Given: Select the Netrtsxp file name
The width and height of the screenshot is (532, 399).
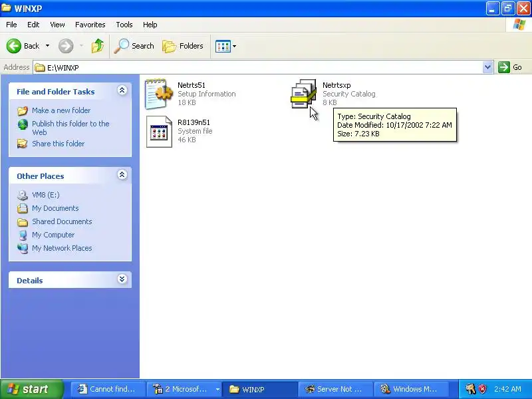Looking at the screenshot, I should pos(336,85).
